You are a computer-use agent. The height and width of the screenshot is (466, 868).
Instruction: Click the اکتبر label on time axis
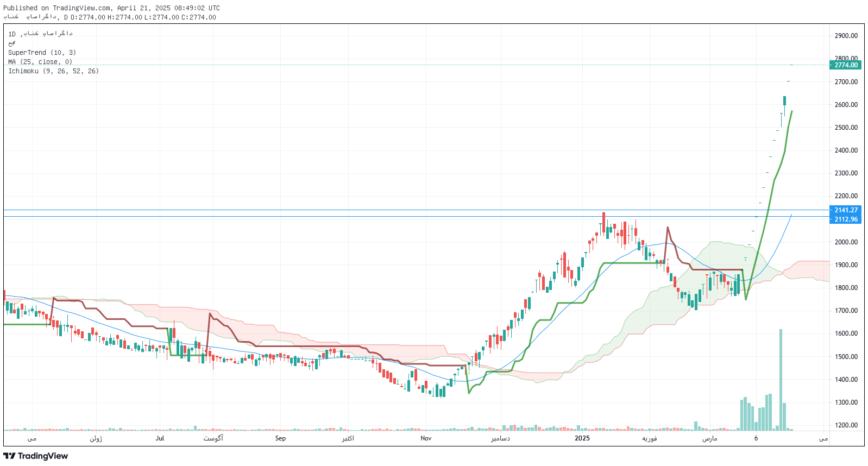tap(348, 438)
